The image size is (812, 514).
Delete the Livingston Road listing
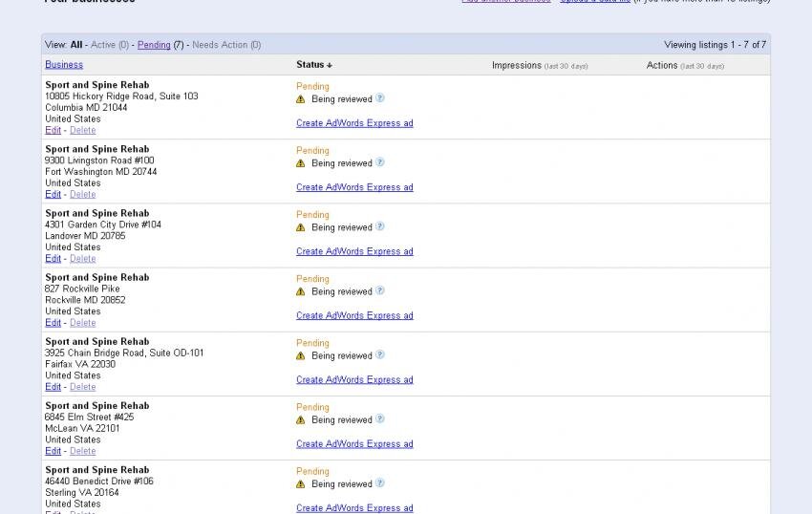[x=83, y=194]
